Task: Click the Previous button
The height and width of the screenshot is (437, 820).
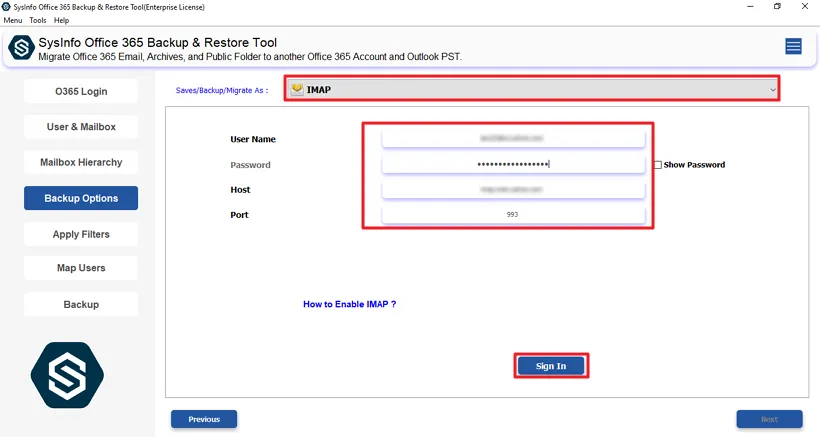Action: [204, 419]
